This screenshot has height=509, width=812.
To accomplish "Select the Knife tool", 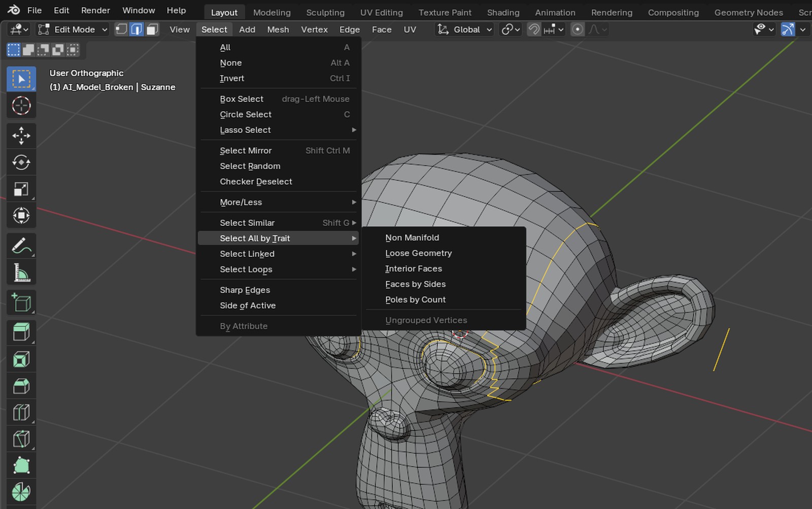I will coord(21,439).
